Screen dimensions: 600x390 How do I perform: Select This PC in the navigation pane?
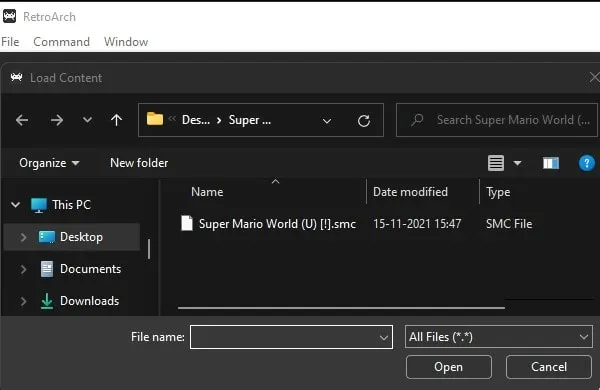(72, 205)
